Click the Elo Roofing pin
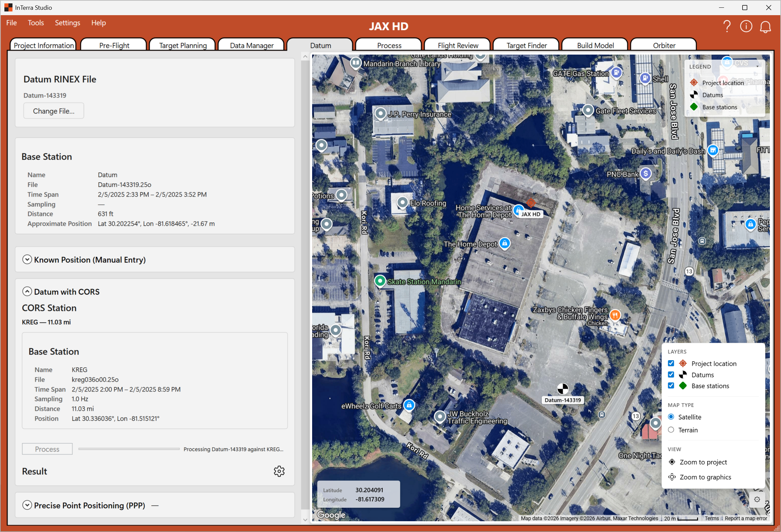 click(x=402, y=202)
